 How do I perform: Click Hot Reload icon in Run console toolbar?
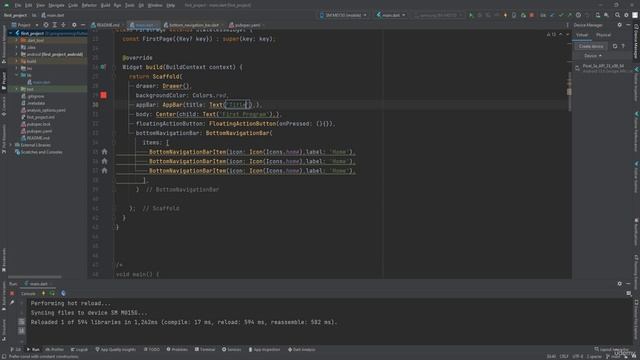click(x=44, y=293)
